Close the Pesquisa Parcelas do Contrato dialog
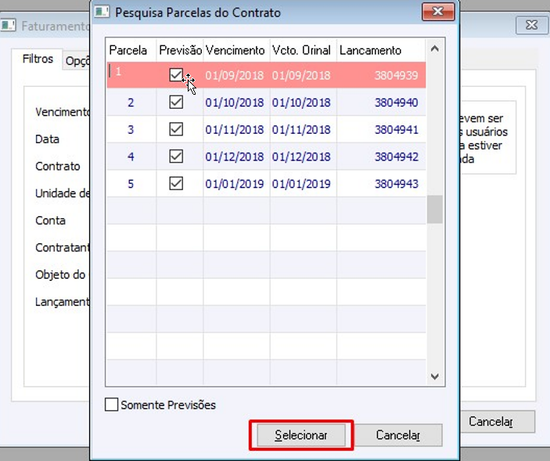 [438, 12]
